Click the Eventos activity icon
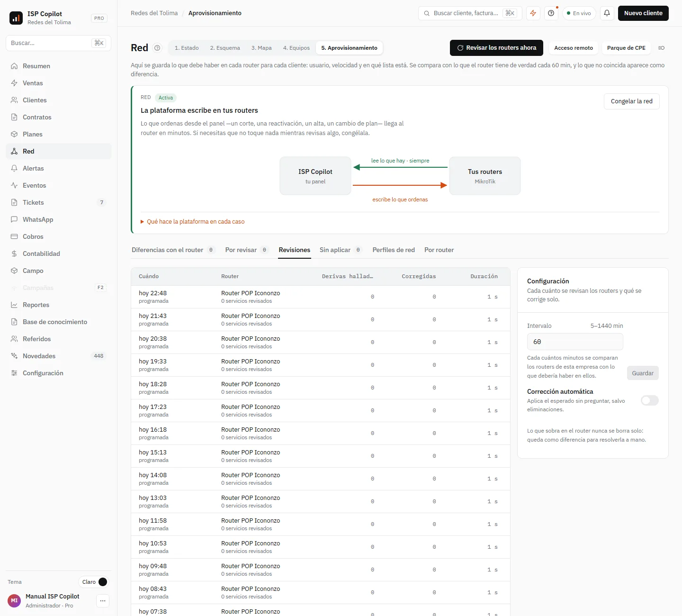The width and height of the screenshot is (682, 616). [x=14, y=185]
